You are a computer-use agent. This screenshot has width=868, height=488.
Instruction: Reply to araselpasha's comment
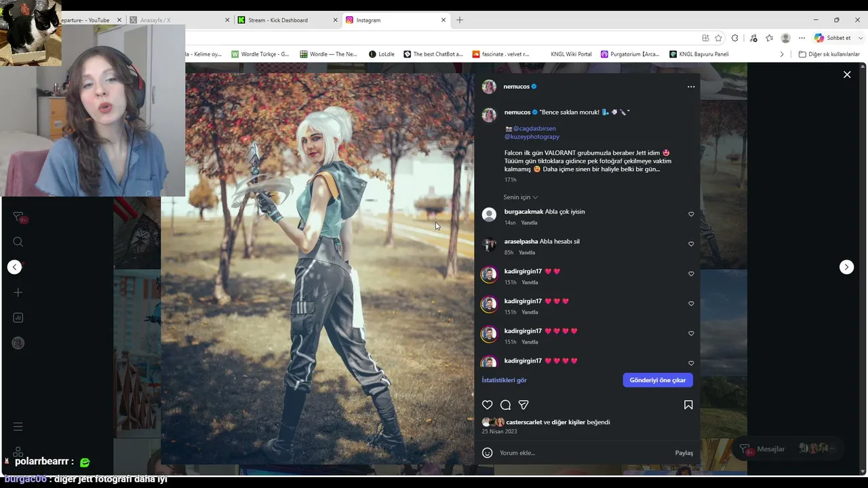click(x=527, y=253)
